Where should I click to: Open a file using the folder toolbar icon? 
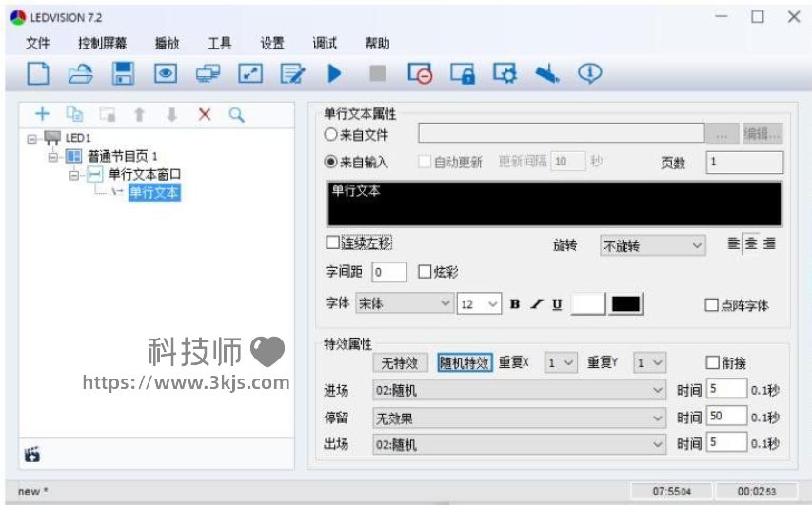point(80,73)
